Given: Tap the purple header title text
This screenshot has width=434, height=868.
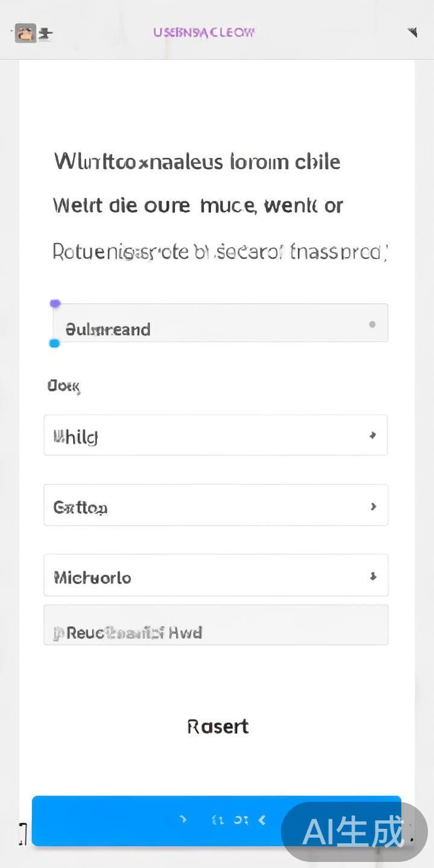Looking at the screenshot, I should [x=204, y=33].
